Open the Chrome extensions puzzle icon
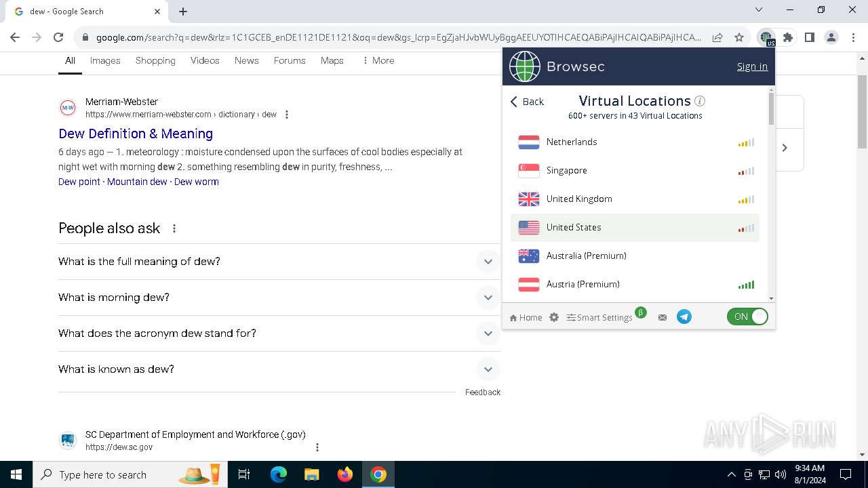868x488 pixels. 788,38
